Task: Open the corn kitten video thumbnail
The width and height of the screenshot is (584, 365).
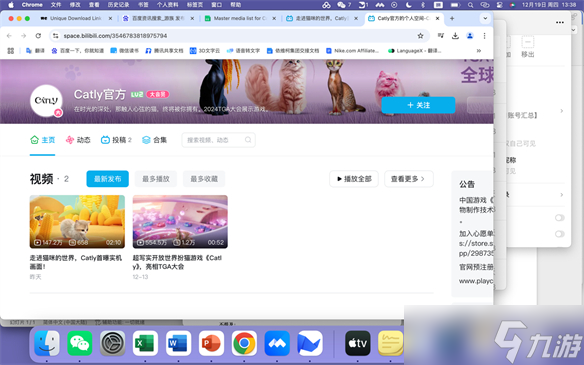Action: click(x=77, y=222)
